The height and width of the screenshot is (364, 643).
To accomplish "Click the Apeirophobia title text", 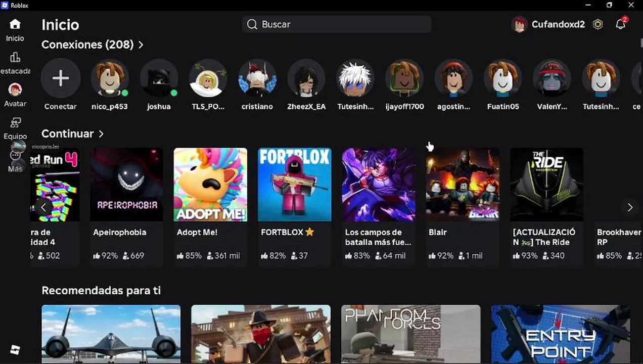I will [x=120, y=233].
